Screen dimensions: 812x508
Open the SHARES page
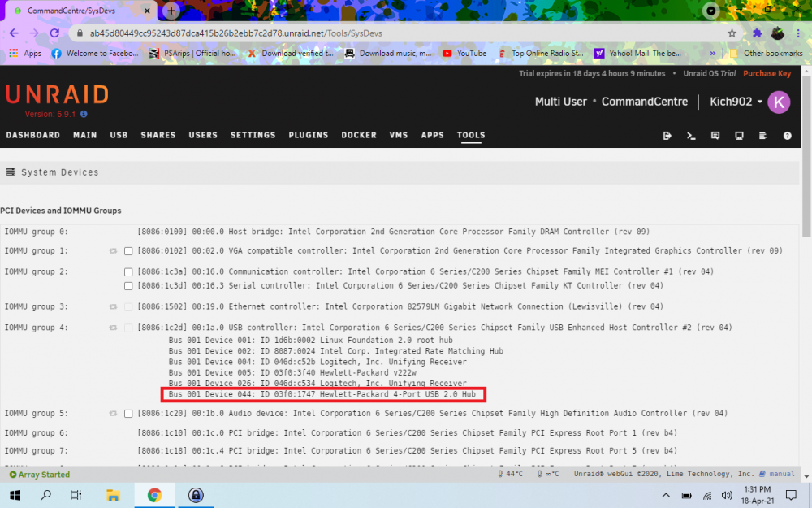coord(158,135)
